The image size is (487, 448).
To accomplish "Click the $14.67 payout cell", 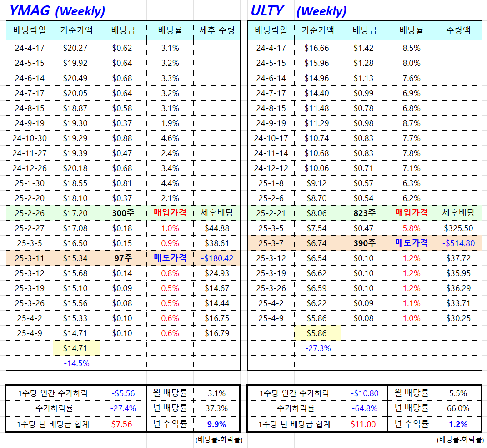I will click(x=217, y=288).
